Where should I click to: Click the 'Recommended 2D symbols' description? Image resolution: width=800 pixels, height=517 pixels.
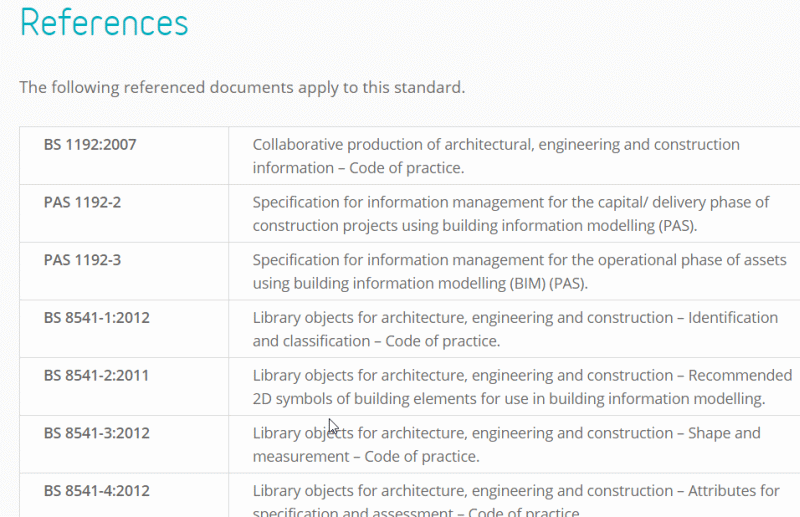pos(522,387)
